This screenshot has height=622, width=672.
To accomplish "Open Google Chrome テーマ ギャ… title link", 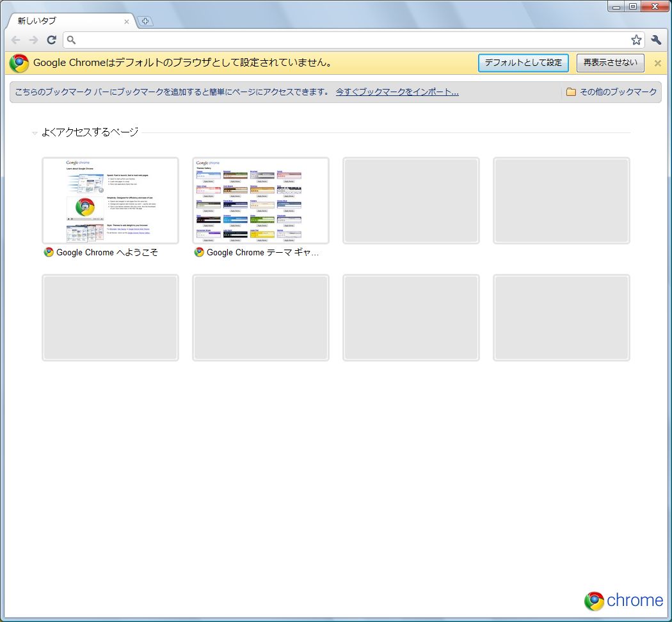I will (x=262, y=253).
